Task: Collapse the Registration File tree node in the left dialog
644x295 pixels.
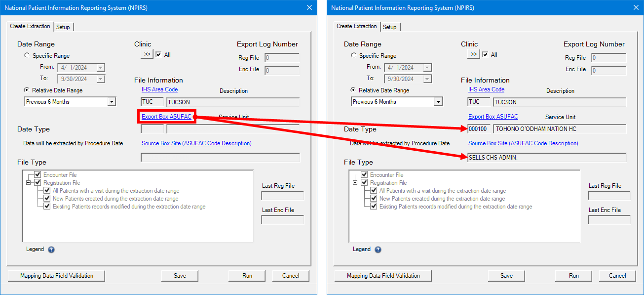Action: (29, 183)
